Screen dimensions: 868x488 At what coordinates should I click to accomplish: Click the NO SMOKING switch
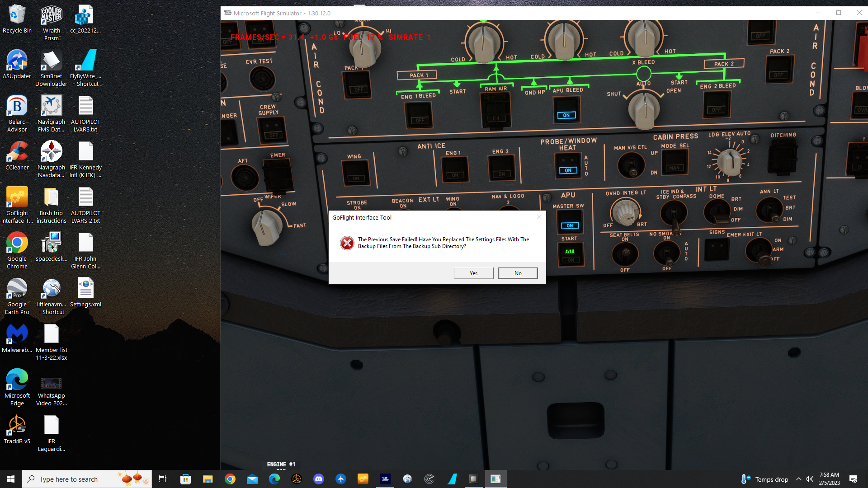[x=666, y=253]
